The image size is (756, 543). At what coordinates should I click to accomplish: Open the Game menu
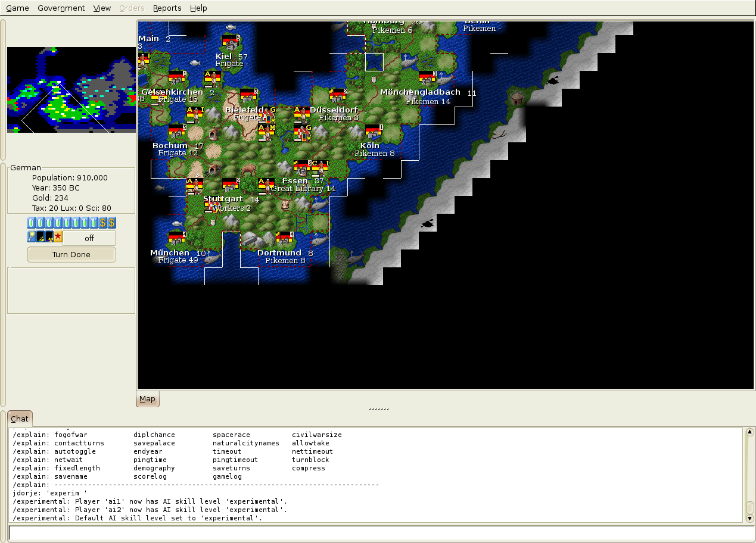17,8
